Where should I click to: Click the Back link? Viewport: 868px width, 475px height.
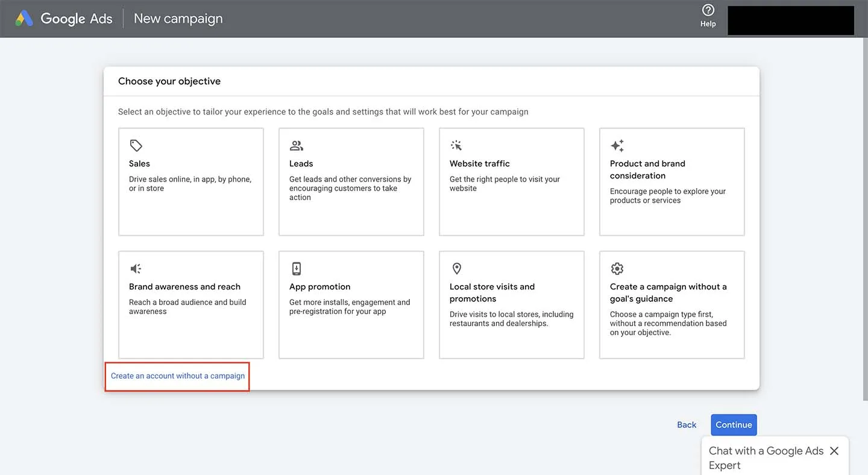(686, 424)
